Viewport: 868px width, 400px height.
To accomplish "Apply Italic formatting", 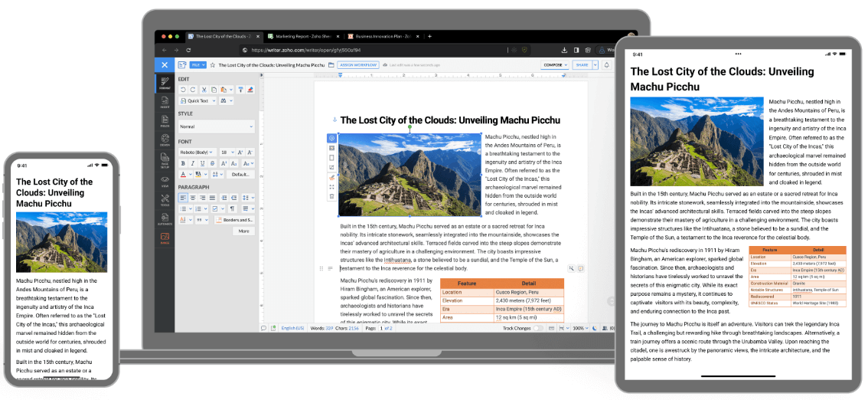I will point(193,163).
